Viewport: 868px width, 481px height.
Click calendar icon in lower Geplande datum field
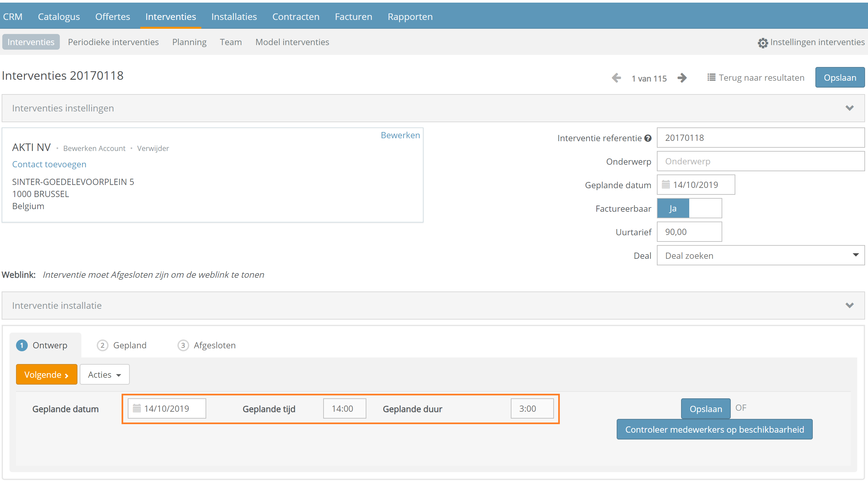[x=137, y=408]
